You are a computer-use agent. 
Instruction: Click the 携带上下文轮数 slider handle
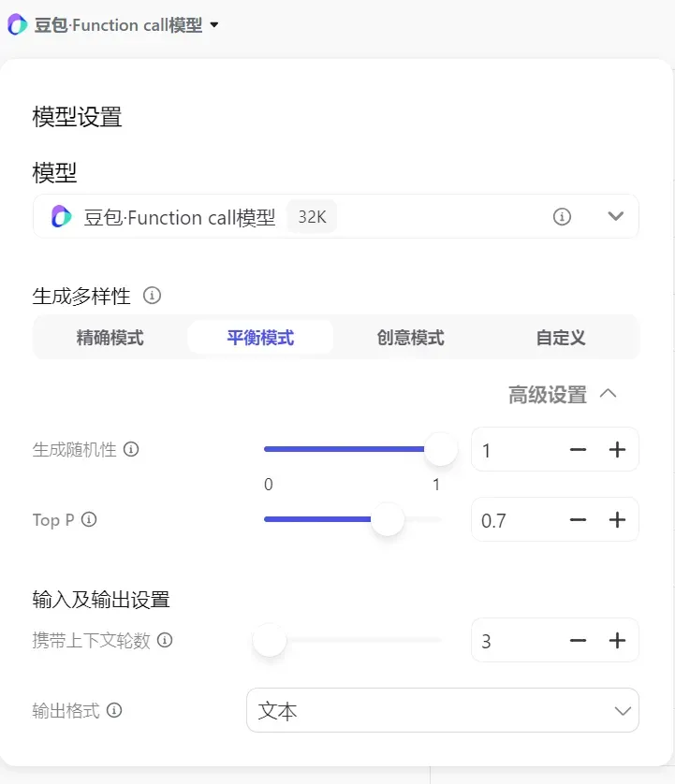(270, 640)
